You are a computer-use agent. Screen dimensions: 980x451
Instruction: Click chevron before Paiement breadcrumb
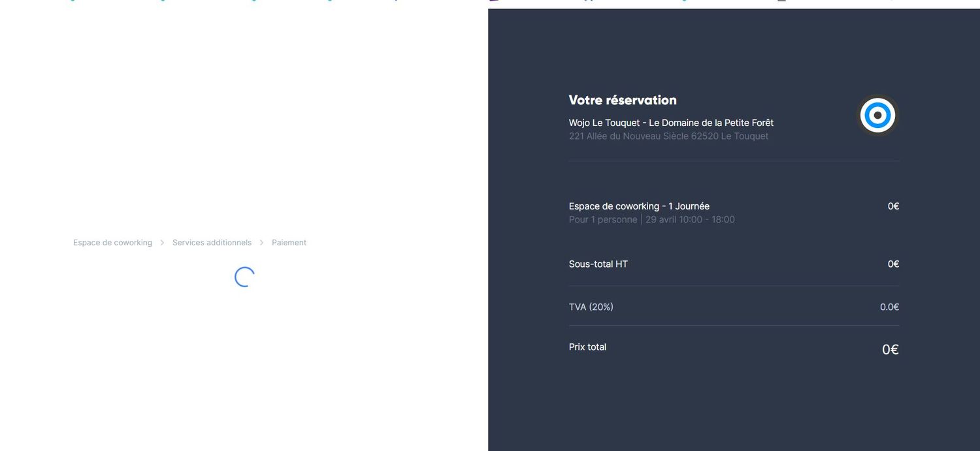(x=262, y=243)
